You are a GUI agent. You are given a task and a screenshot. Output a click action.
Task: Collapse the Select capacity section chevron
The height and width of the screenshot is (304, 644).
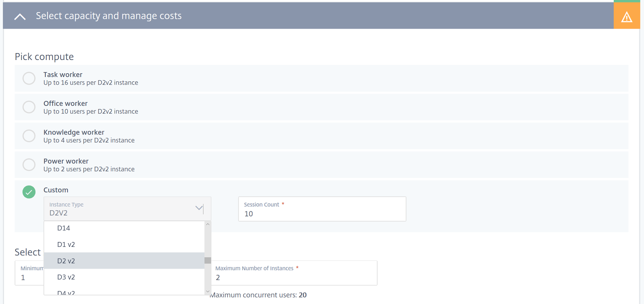tap(20, 17)
